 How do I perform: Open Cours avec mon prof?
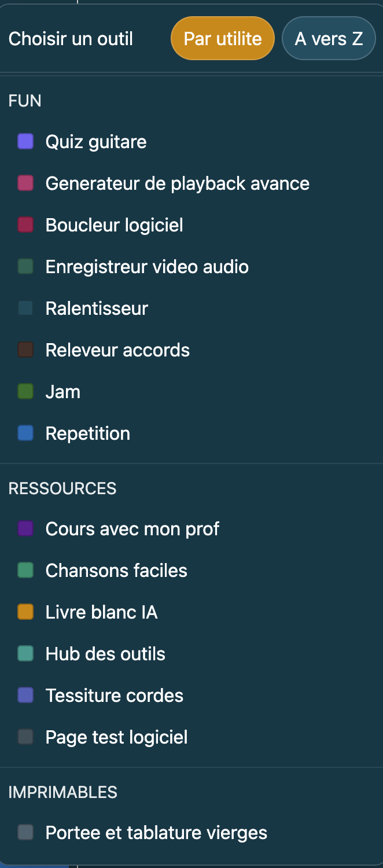click(132, 528)
